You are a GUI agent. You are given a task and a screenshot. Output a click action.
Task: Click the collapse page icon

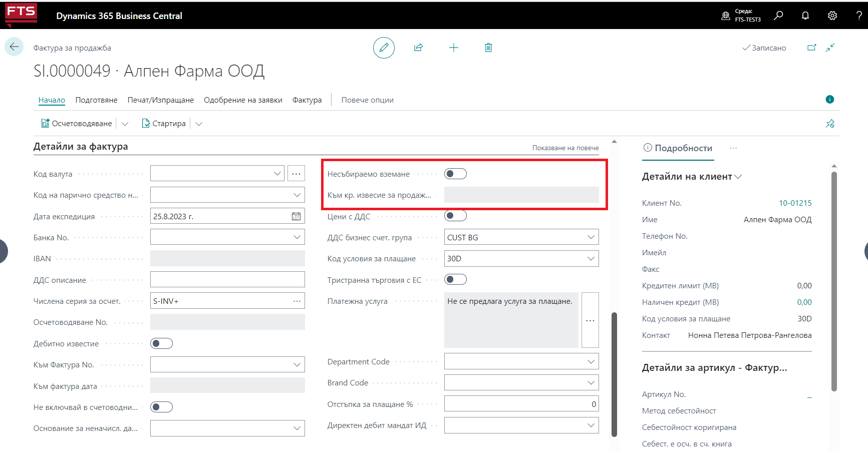point(830,48)
